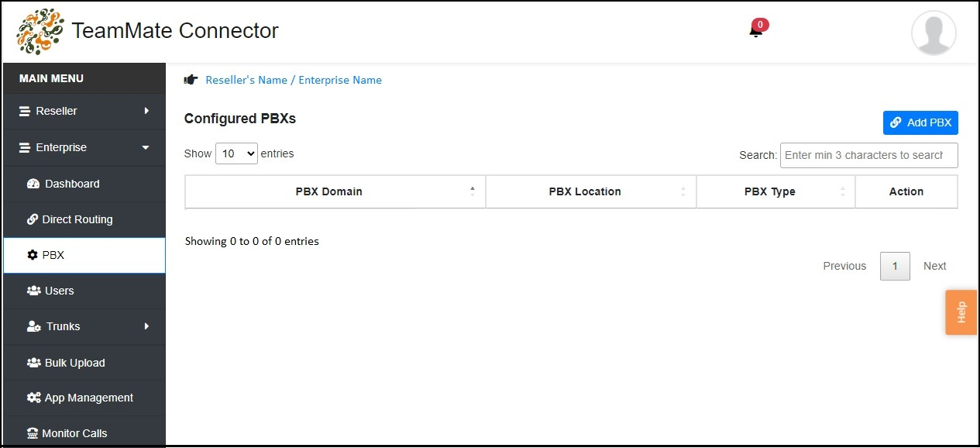Image resolution: width=980 pixels, height=448 pixels.
Task: Open the Direct Routing menu item
Action: point(84,219)
